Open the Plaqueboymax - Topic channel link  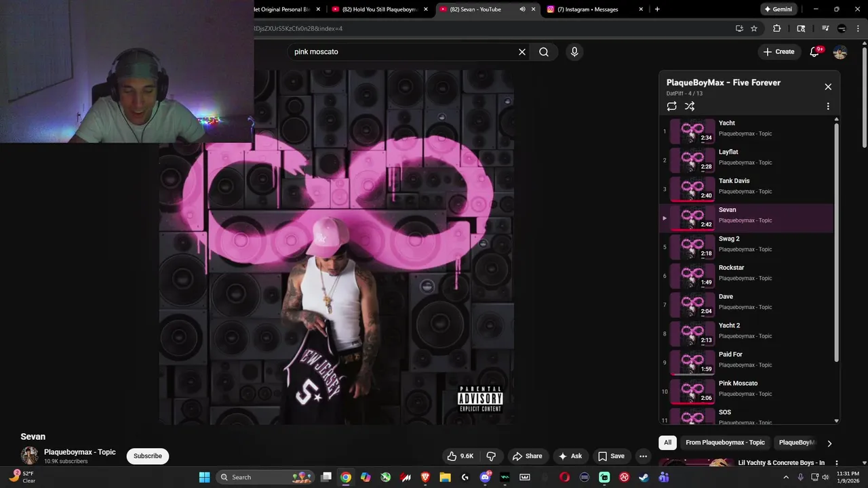pyautogui.click(x=80, y=452)
